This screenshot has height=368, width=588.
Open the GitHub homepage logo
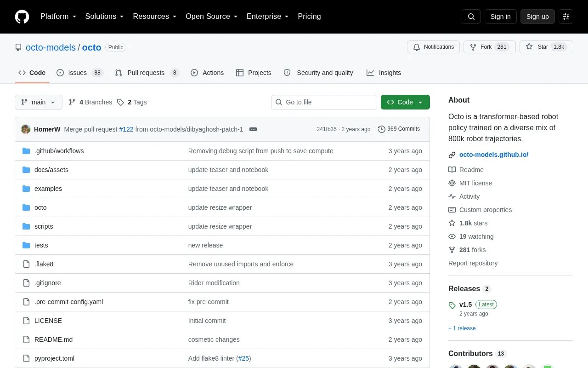tap(22, 17)
